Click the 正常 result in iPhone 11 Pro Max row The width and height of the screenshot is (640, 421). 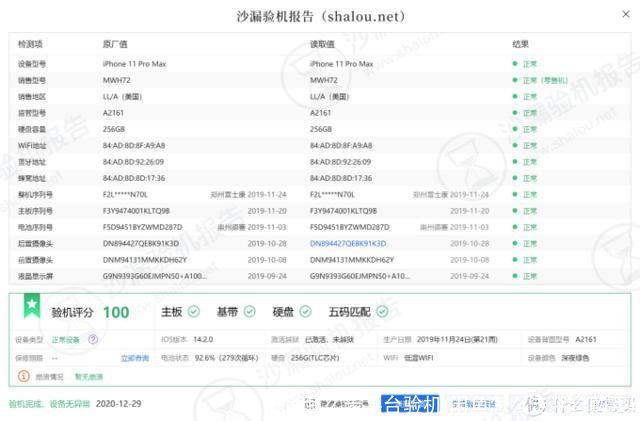tap(530, 64)
